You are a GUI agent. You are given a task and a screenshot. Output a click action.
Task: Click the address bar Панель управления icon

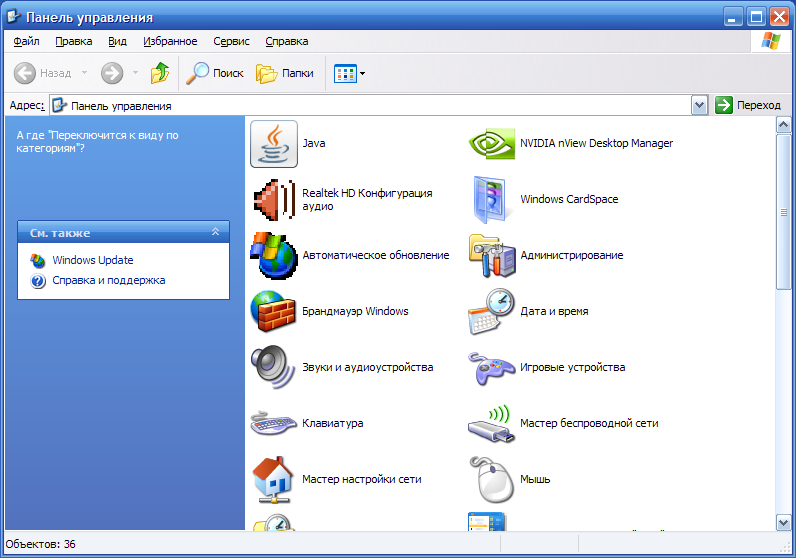point(59,106)
